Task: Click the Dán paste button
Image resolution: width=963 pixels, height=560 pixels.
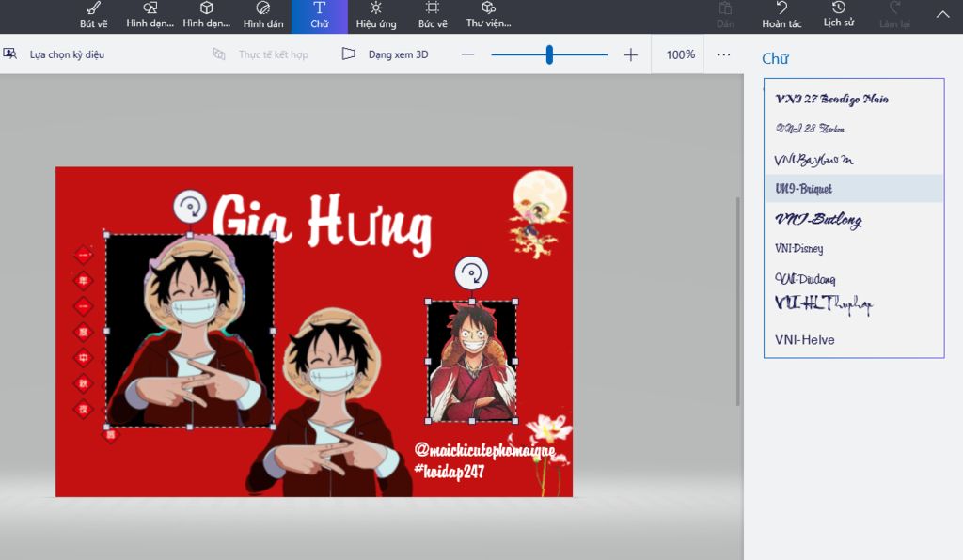Action: click(725, 16)
